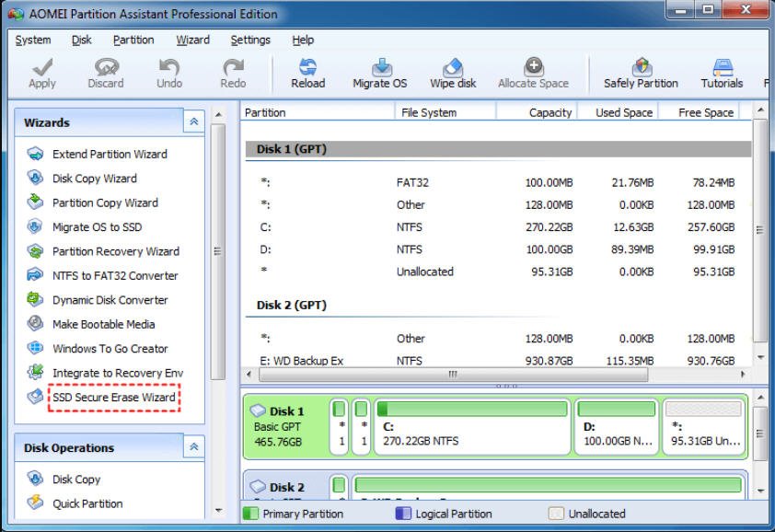Select the Unallocated 95.31GB list row
The image size is (775, 532).
(498, 272)
